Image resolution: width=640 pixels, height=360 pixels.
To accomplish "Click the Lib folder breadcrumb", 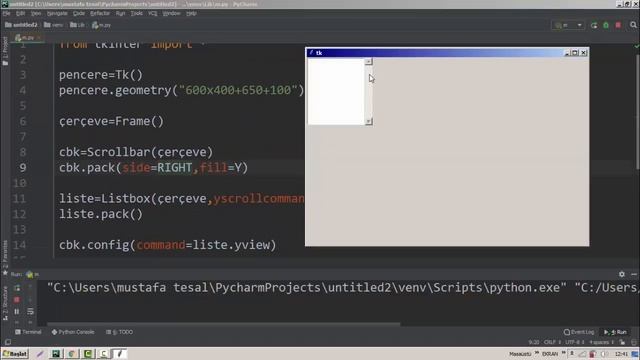I will pos(77,25).
